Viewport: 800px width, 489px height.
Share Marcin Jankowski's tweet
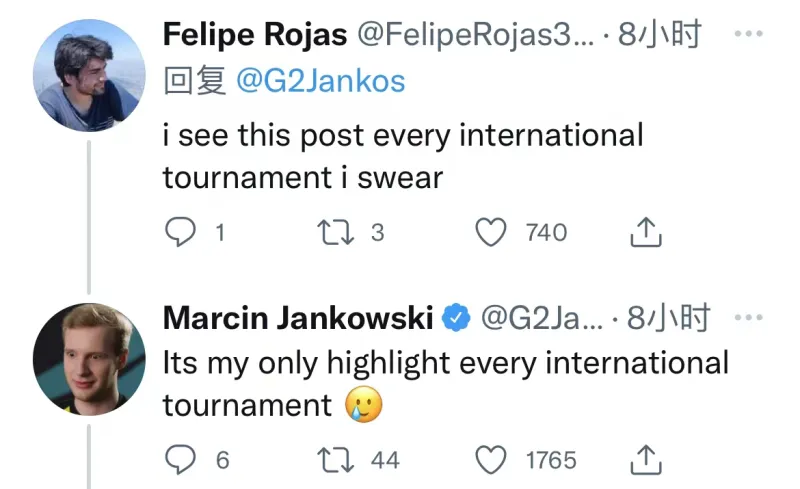[646, 460]
